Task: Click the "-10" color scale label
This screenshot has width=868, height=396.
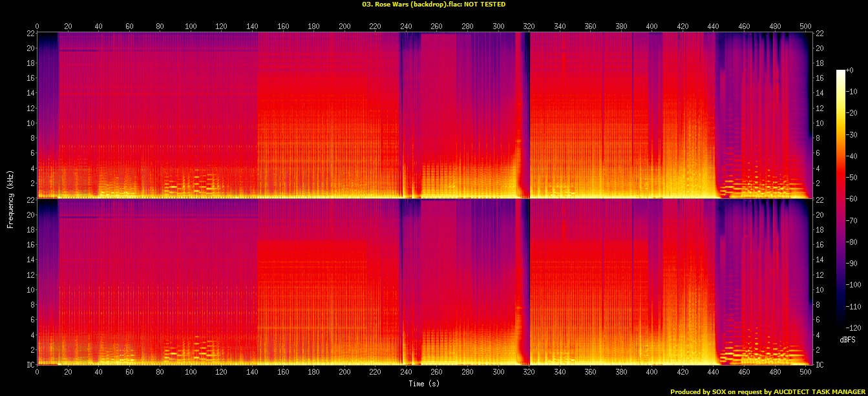Action: click(851, 91)
